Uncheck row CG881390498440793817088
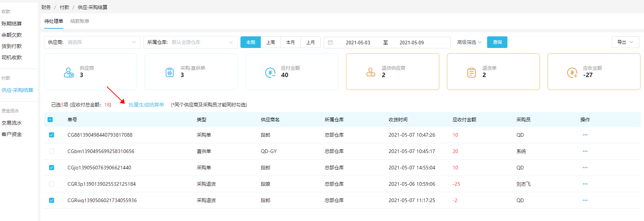 pyautogui.click(x=52, y=135)
